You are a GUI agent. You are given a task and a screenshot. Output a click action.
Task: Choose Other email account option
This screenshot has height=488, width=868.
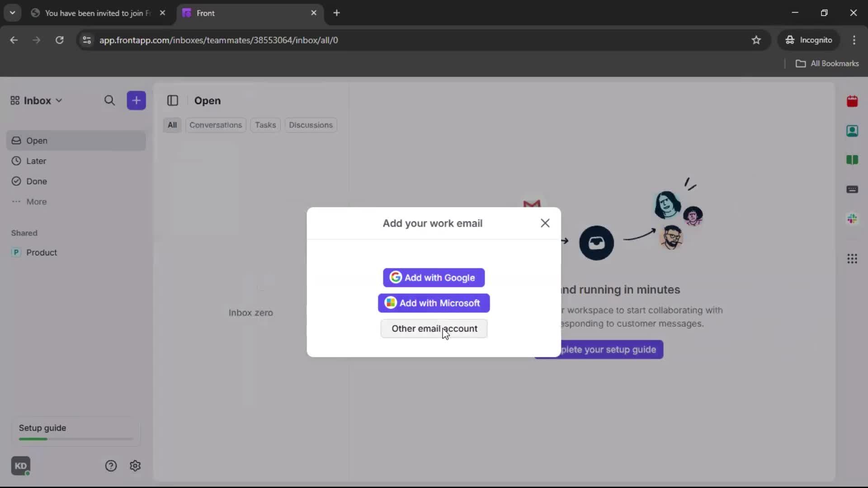click(433, 328)
